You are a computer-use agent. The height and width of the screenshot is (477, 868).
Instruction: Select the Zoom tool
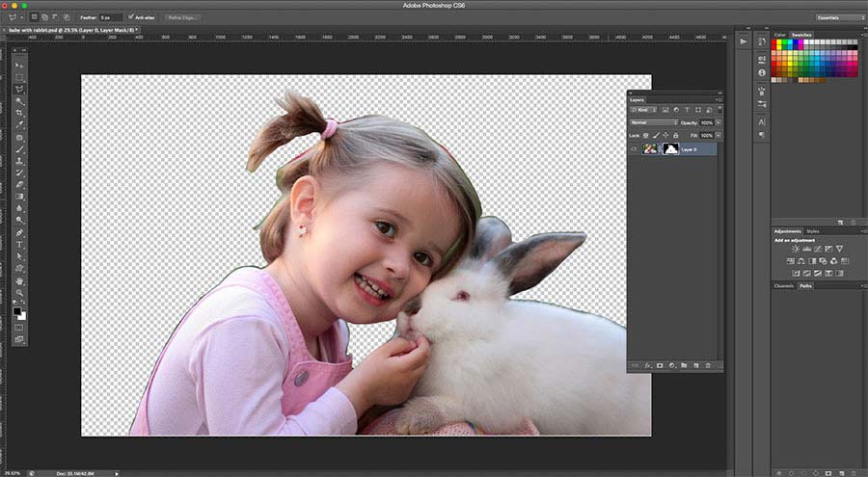(x=19, y=292)
